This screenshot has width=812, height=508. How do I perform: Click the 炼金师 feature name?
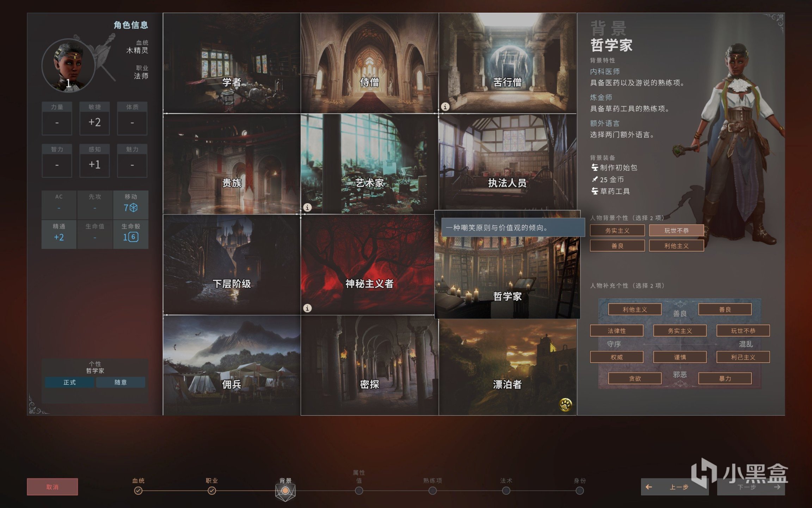(601, 97)
